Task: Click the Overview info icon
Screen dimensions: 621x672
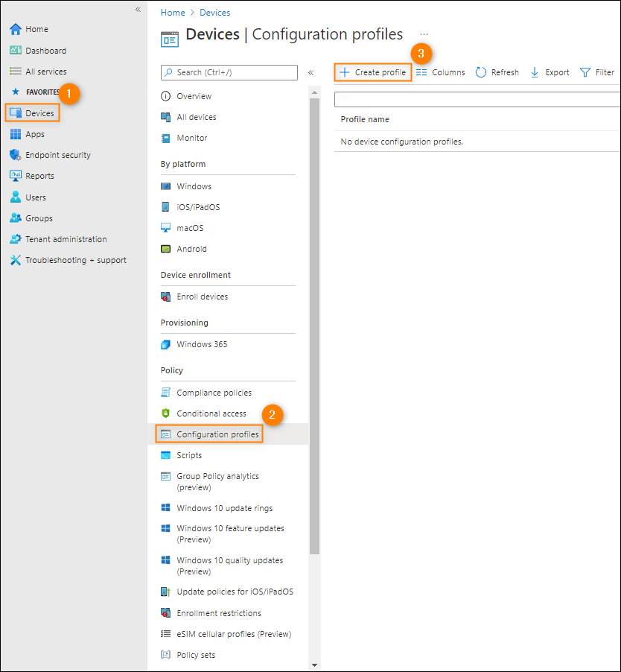Action: [165, 96]
